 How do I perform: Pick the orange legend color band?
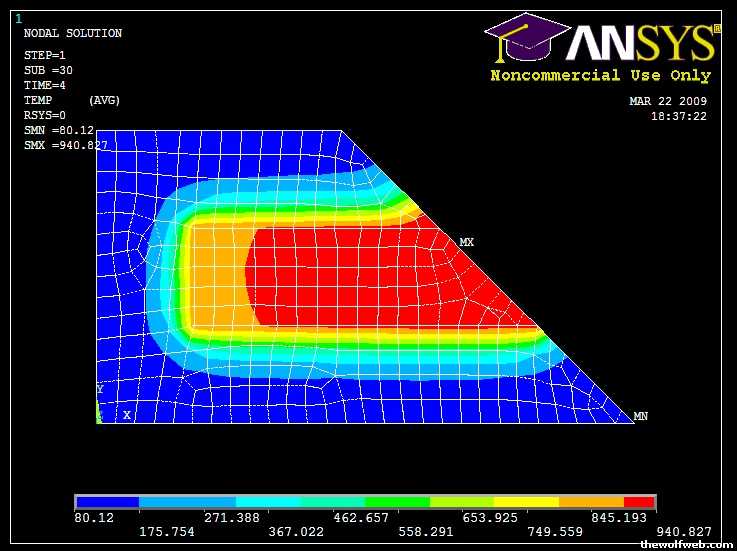pyautogui.click(x=591, y=502)
